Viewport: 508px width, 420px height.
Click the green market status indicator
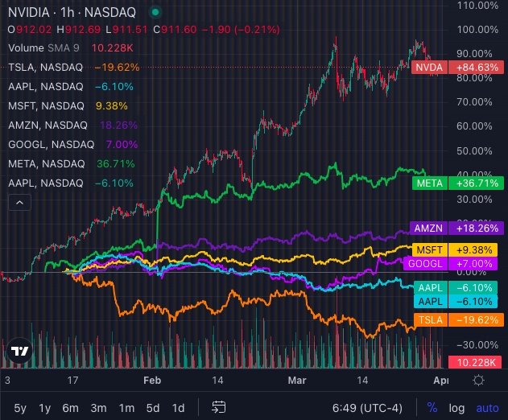coord(155,13)
